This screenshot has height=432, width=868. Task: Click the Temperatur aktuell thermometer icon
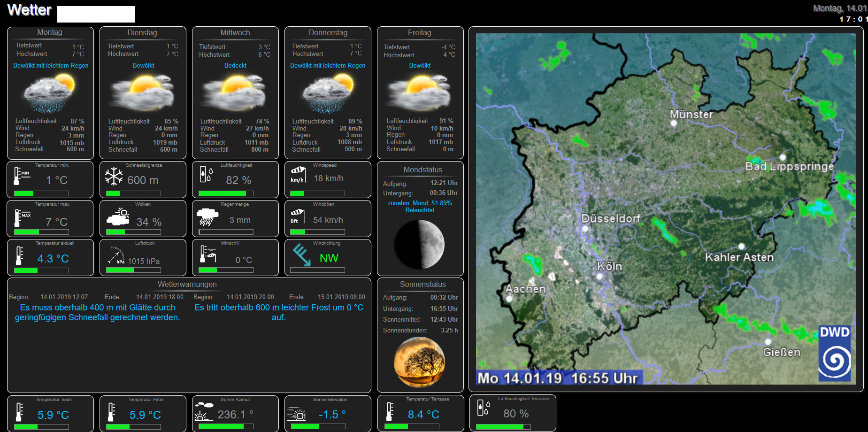(x=19, y=255)
